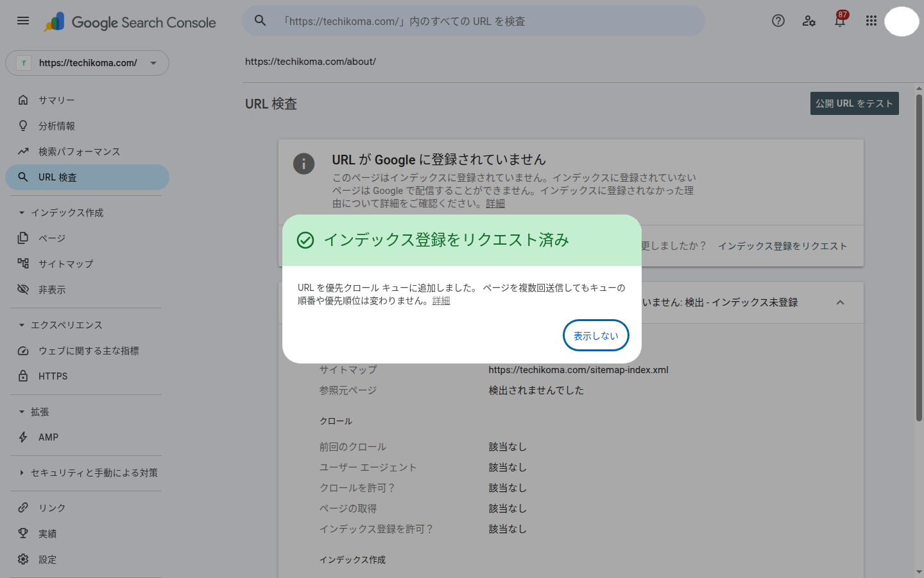
Task: Click the pages icon beside ページ
Action: [x=23, y=238]
